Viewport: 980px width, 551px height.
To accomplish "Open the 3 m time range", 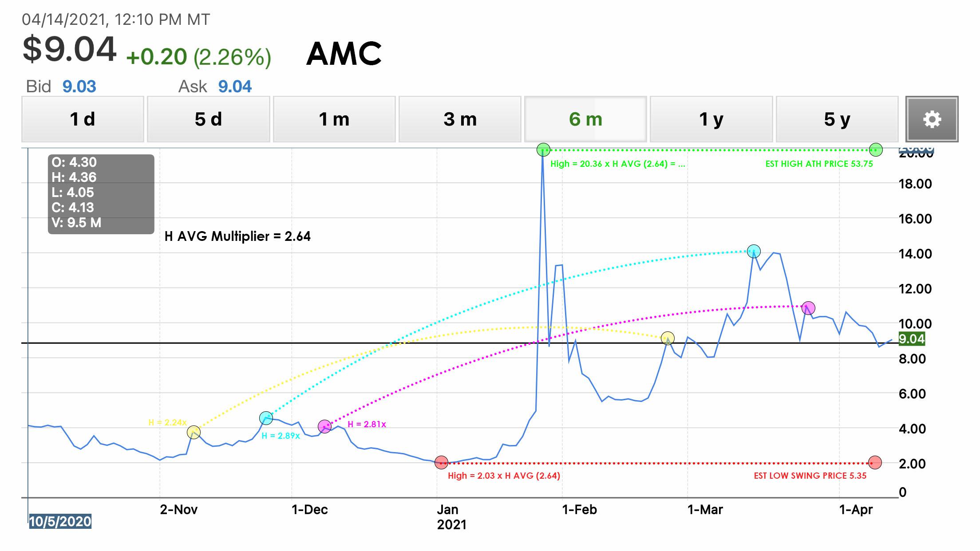I will [459, 119].
